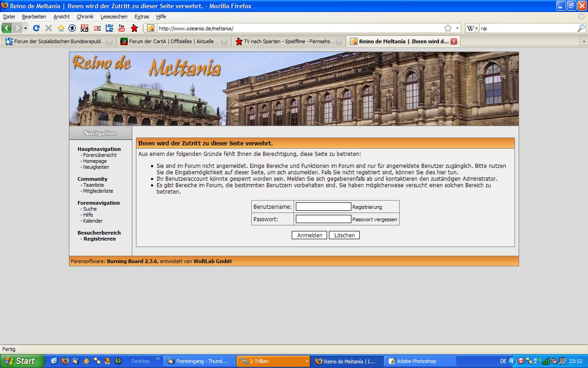Open the red star bookmark icon

click(x=134, y=28)
